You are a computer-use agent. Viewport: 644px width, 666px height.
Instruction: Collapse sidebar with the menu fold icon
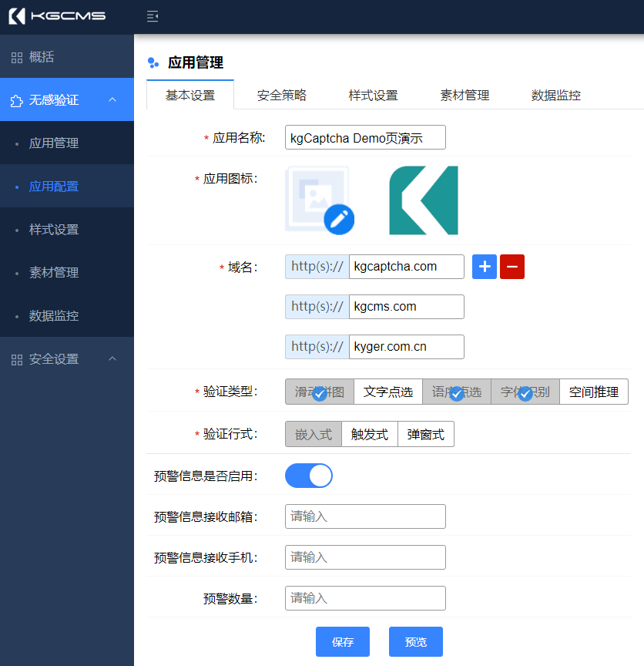(153, 16)
